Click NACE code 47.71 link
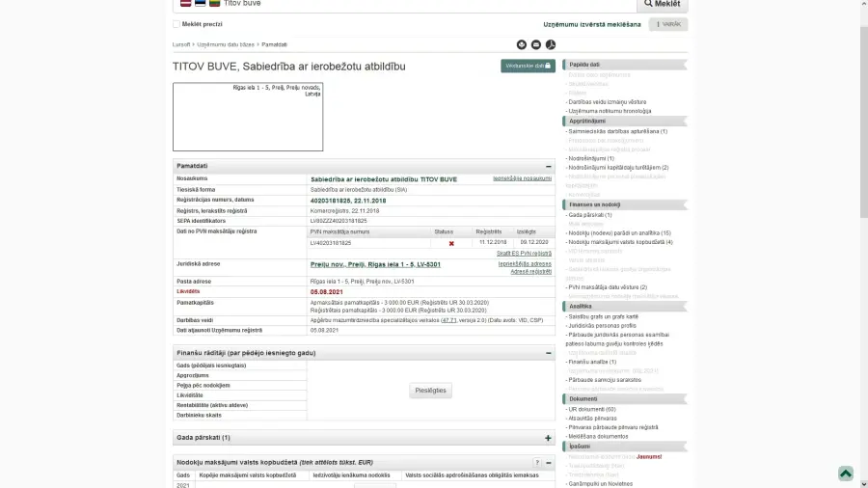The image size is (868, 488). pos(448,320)
